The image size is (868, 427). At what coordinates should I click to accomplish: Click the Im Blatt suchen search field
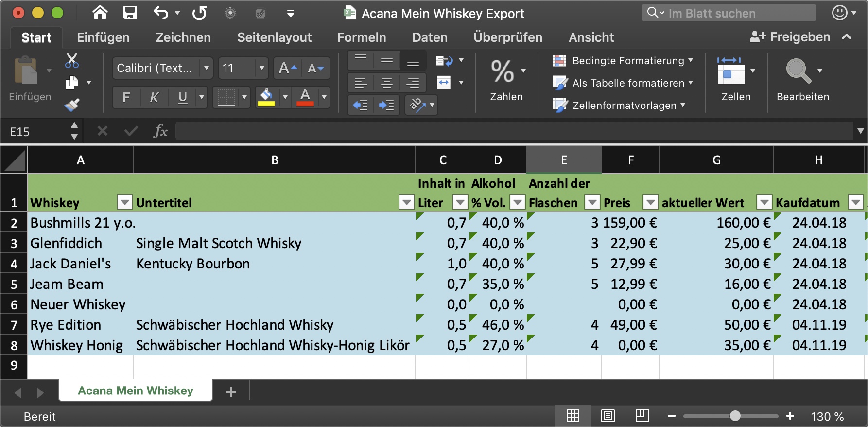pyautogui.click(x=729, y=13)
